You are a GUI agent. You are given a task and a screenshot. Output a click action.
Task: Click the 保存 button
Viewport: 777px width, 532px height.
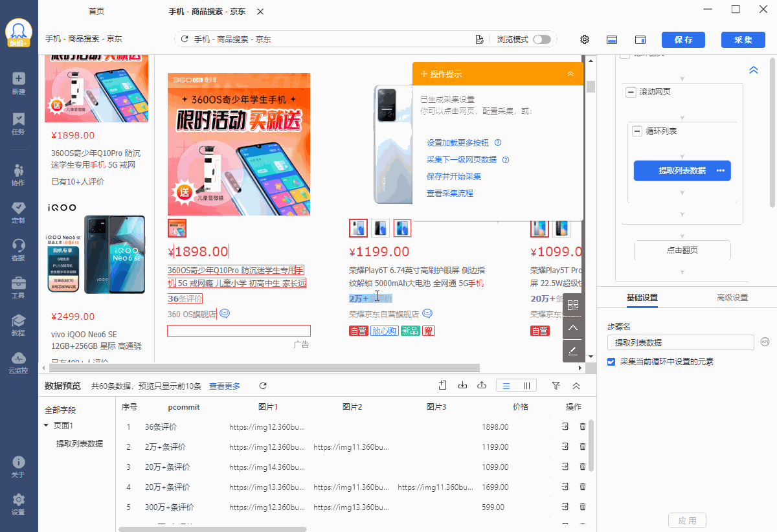683,39
